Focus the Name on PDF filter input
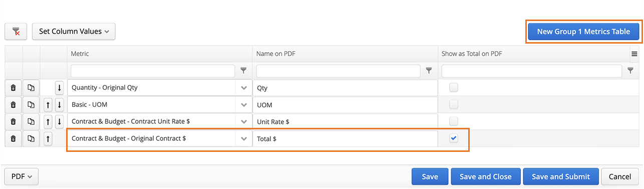The width and height of the screenshot is (644, 189). click(x=338, y=71)
